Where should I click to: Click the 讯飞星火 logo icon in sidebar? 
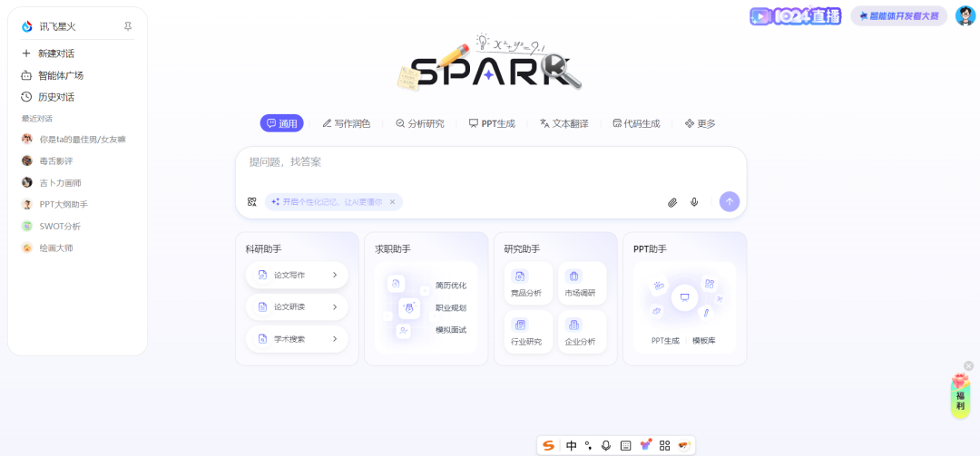27,26
